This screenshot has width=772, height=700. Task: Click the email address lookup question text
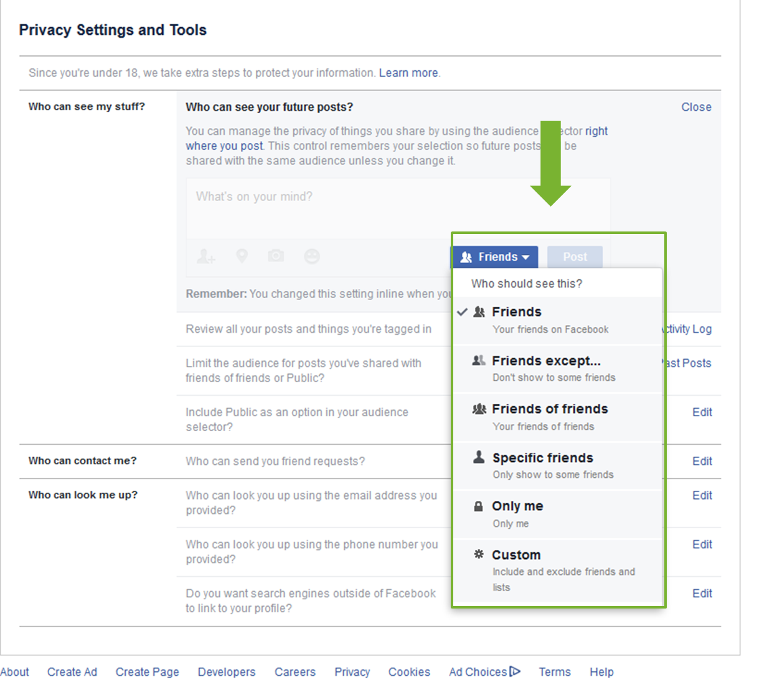pyautogui.click(x=311, y=503)
